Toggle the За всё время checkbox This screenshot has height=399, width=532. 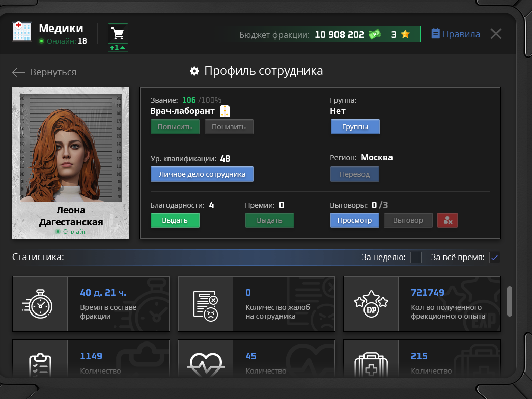click(x=495, y=258)
